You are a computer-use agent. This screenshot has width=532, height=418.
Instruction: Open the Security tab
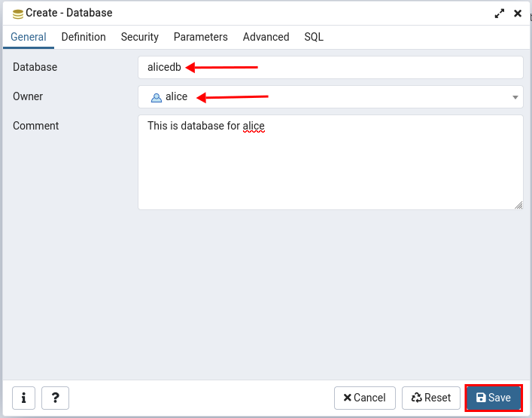140,37
